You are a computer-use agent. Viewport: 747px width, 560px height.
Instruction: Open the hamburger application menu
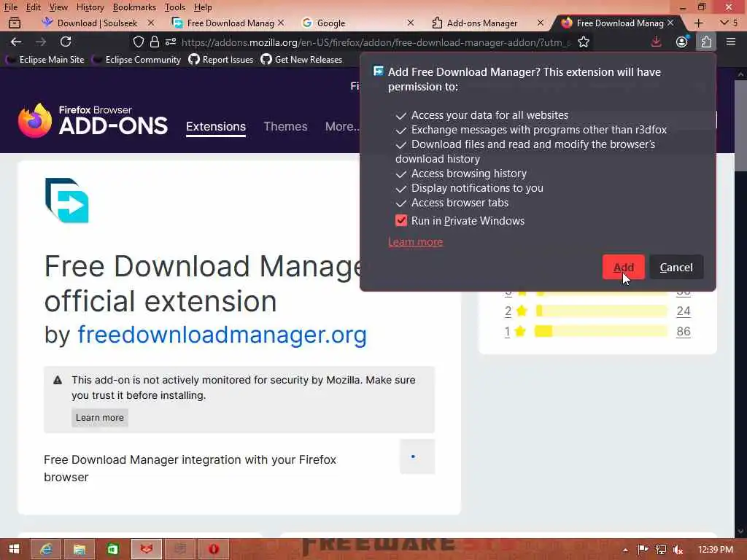[x=731, y=42]
